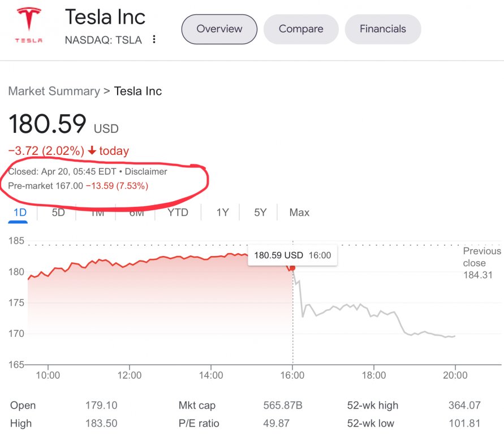Select the 5Y chart range
Viewport: 504px width, 434px height.
(260, 212)
